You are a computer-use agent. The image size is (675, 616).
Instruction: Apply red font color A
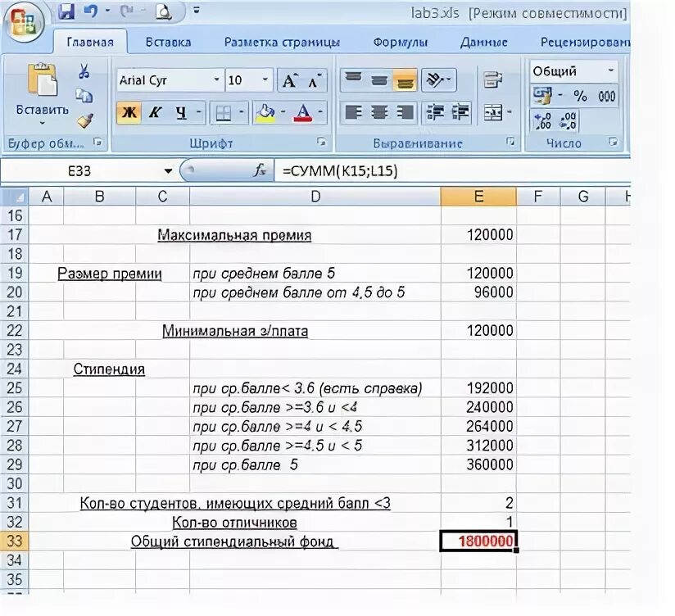coord(303,113)
